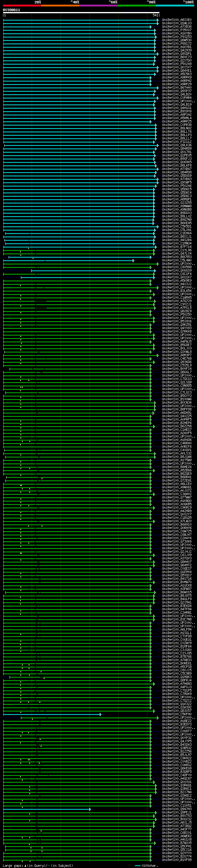Open hit UniRef100_A7XB36
The height and width of the screenshot is (868, 197).
tap(177, 26)
